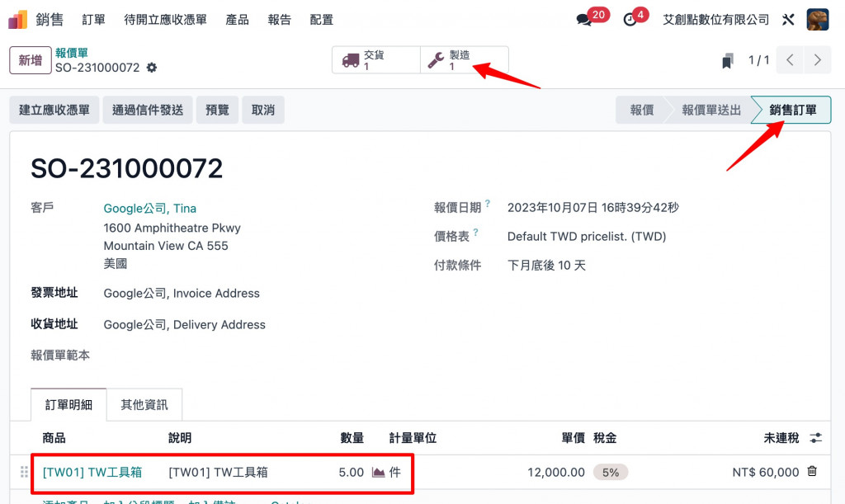This screenshot has width=845, height=504.
Task: Open customer link Google公司, Tina
Action: [x=150, y=209]
